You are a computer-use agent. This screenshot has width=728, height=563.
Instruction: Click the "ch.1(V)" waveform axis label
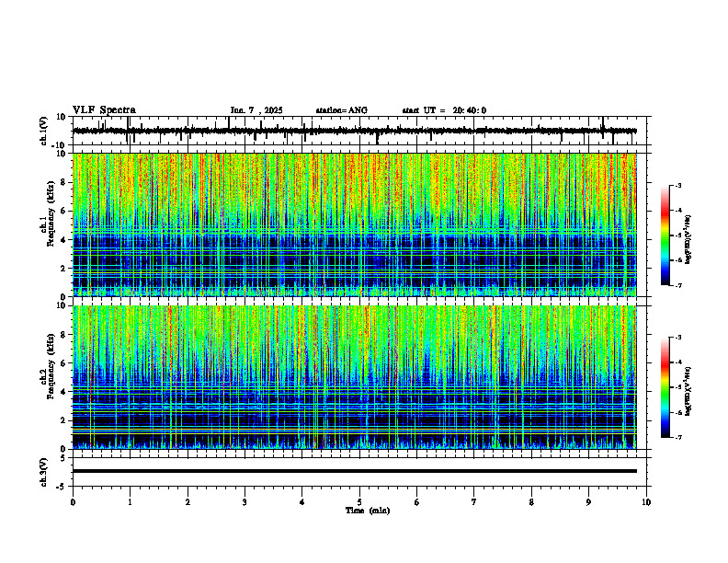44,131
